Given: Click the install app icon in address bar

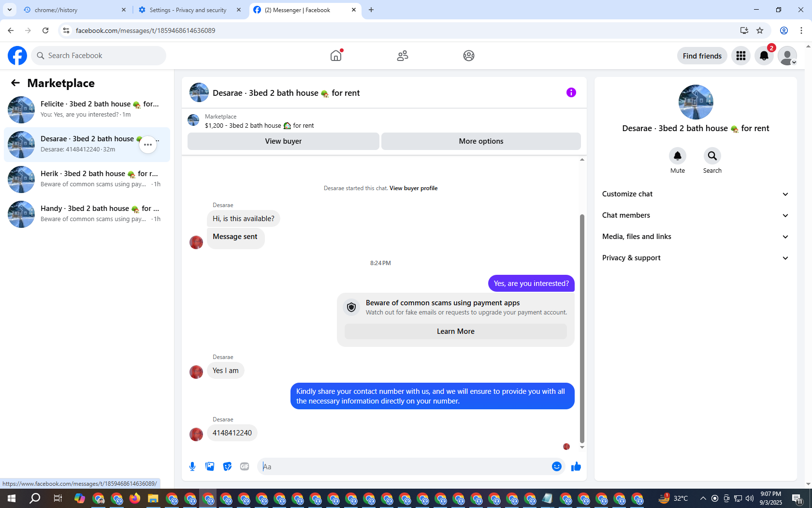Looking at the screenshot, I should [x=744, y=30].
